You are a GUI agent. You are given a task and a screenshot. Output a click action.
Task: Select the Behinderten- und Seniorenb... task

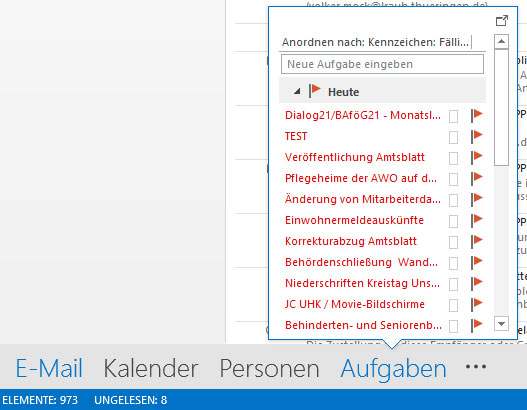tap(363, 325)
